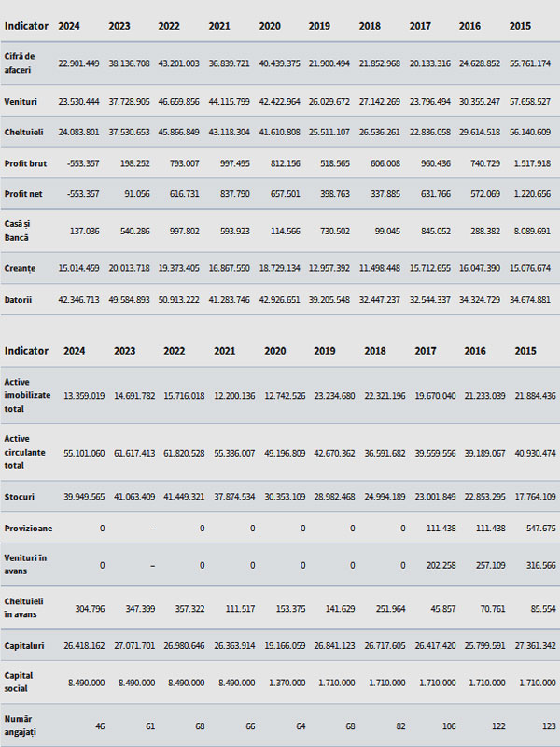Click the Cheltuieli row label in first table
This screenshot has height=747, width=560.
pyautogui.click(x=24, y=132)
